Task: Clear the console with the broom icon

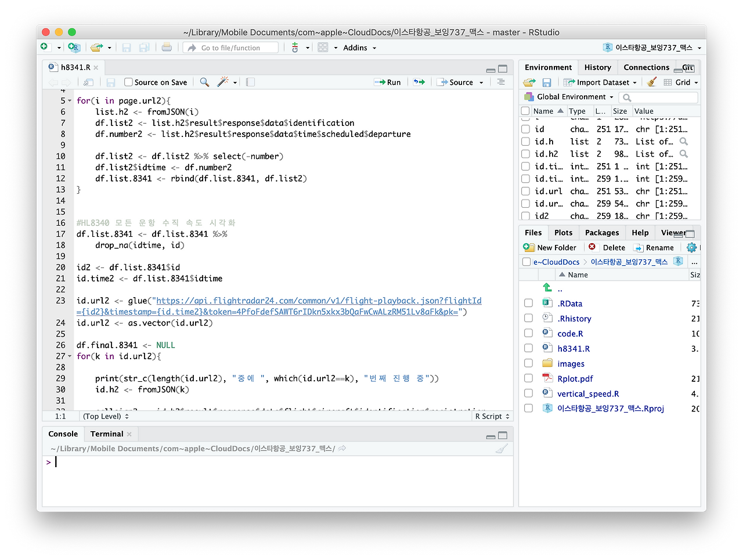Action: pos(502,448)
